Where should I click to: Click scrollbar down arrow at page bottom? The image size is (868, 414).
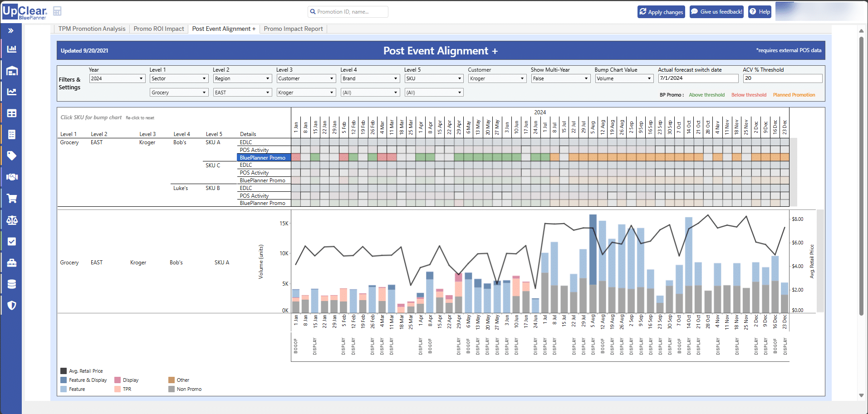tap(861, 395)
